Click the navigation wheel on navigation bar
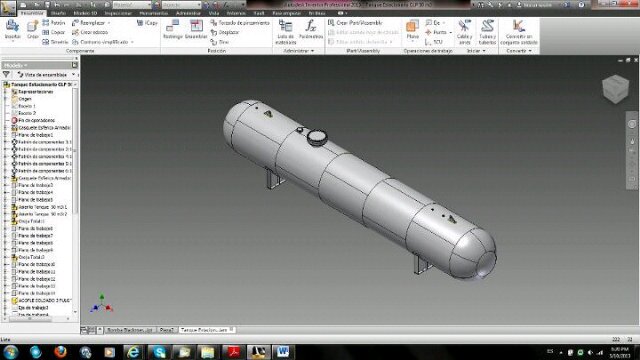Viewport: 640px width, 360px height. pyautogui.click(x=632, y=124)
